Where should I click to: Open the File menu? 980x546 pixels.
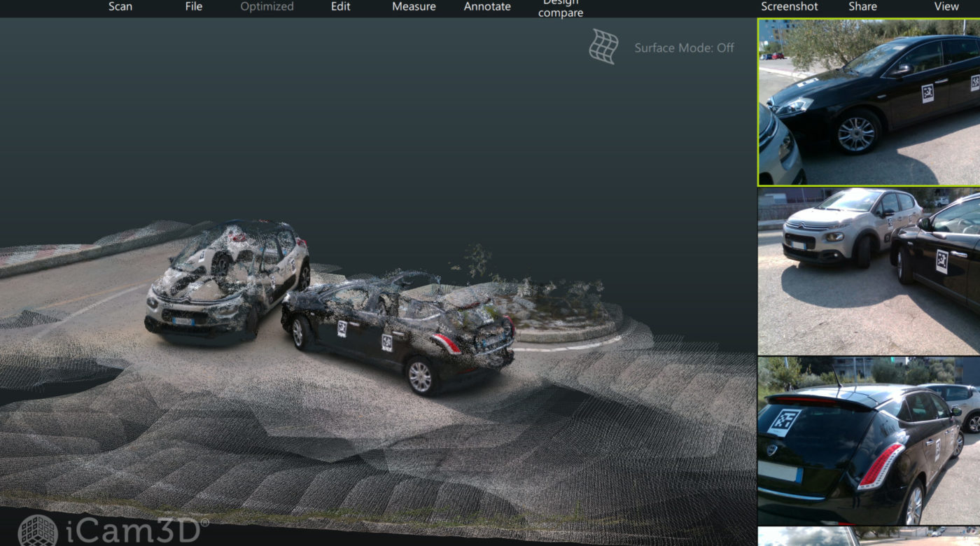click(194, 6)
